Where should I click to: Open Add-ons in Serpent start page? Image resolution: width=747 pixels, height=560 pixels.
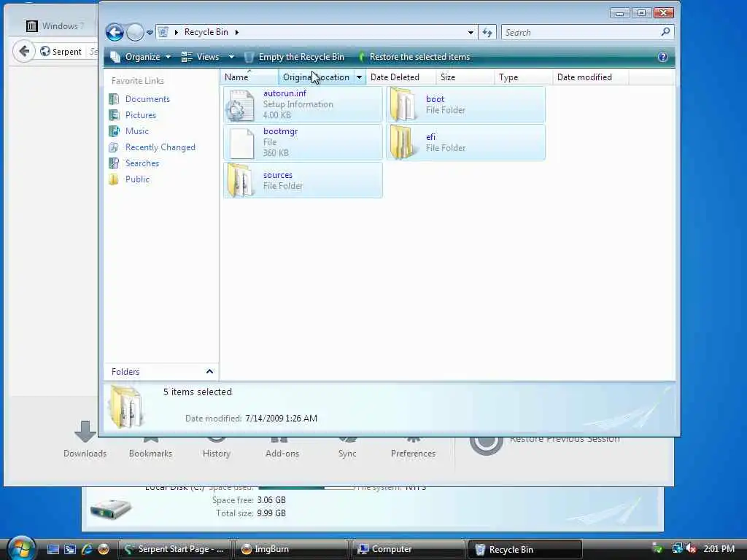[282, 448]
